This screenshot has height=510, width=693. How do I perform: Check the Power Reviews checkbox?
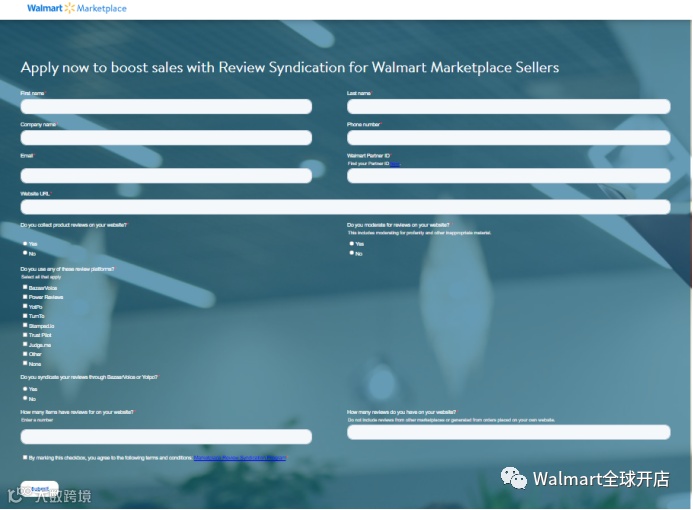click(x=25, y=297)
